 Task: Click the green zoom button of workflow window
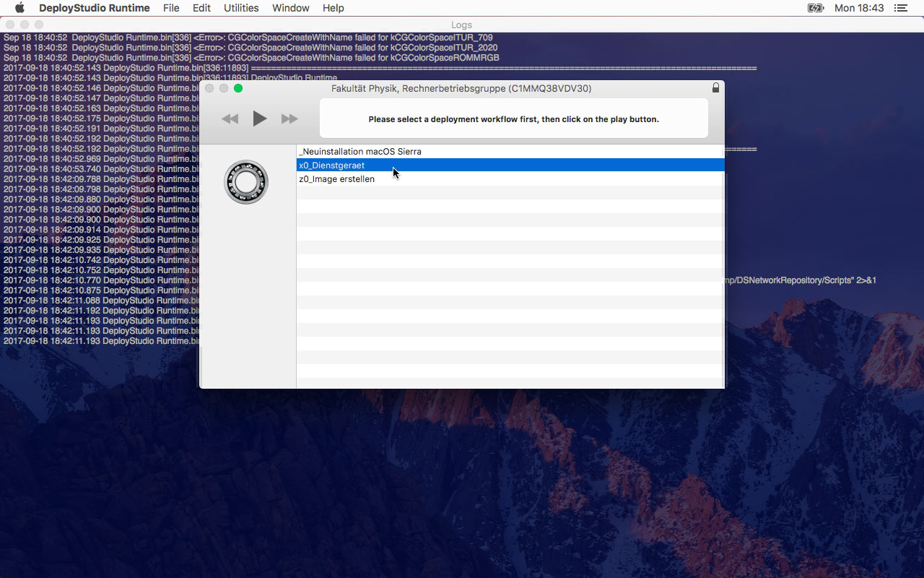(238, 88)
